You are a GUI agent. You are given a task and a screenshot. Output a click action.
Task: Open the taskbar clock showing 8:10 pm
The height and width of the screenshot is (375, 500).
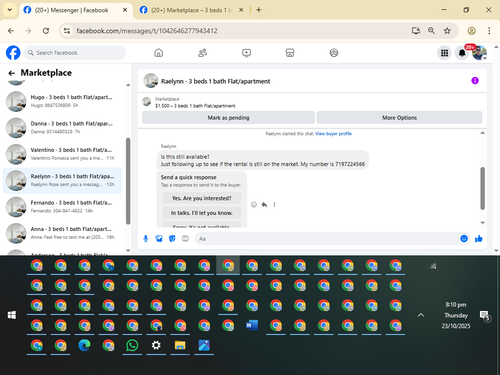tap(456, 315)
